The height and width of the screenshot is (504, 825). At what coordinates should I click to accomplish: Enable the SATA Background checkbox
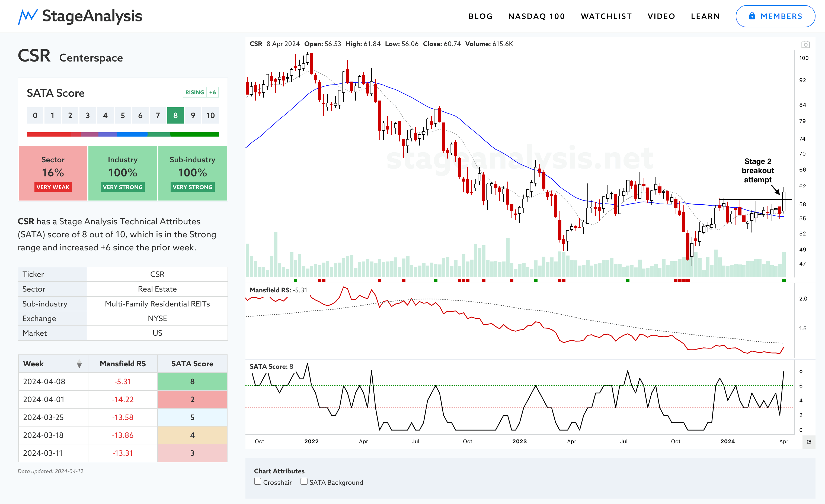pyautogui.click(x=304, y=482)
